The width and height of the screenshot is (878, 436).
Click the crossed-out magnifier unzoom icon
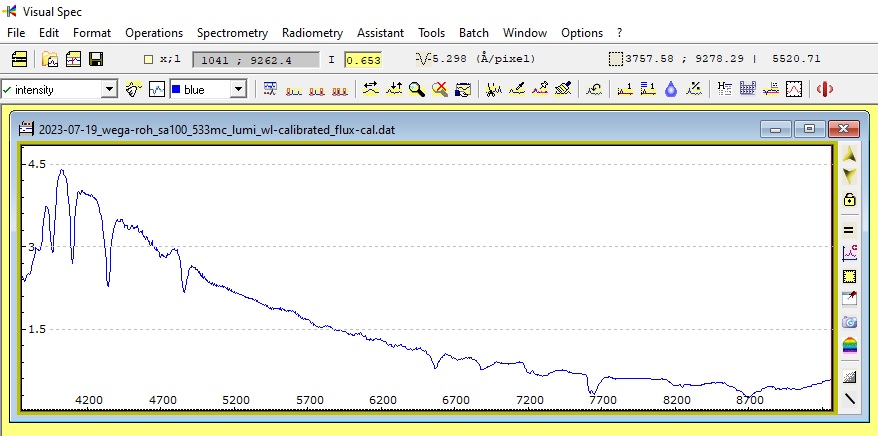coord(440,89)
